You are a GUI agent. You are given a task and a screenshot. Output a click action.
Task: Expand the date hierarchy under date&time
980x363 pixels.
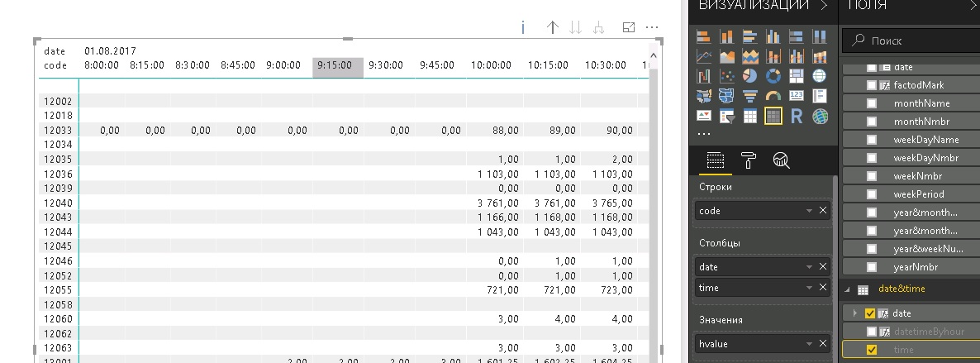[x=854, y=313]
